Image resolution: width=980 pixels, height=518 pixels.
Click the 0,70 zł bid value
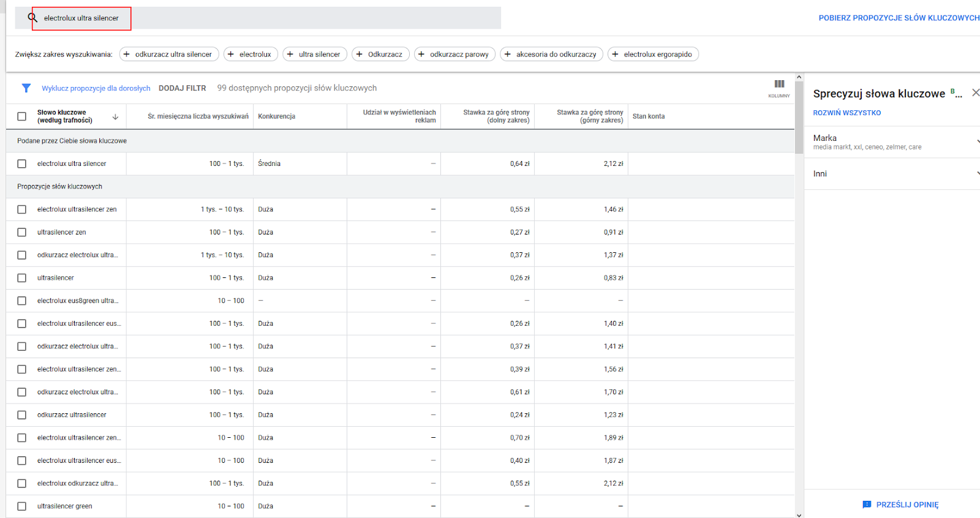point(520,438)
